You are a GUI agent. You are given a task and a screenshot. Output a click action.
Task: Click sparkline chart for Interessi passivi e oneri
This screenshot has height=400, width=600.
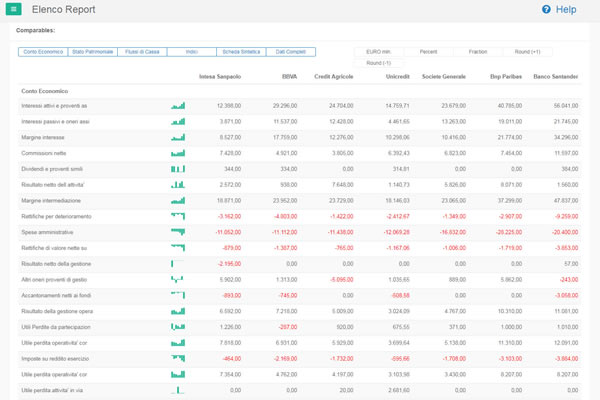click(178, 121)
